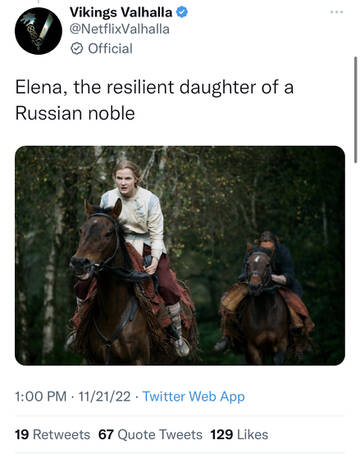View the 19 Retweets list
Image resolution: width=360 pixels, height=454 pixels.
(52, 435)
